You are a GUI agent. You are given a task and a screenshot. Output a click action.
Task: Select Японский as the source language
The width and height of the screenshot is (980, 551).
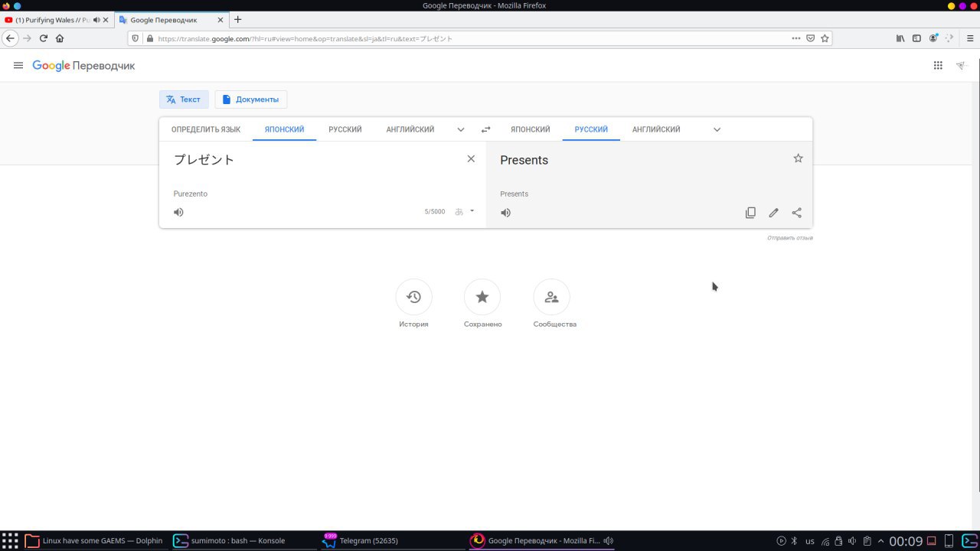click(x=285, y=129)
